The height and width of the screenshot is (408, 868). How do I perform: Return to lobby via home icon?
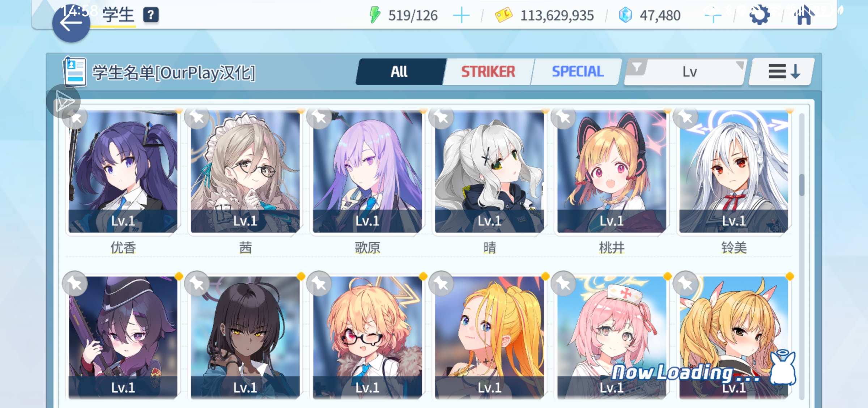[x=804, y=15]
